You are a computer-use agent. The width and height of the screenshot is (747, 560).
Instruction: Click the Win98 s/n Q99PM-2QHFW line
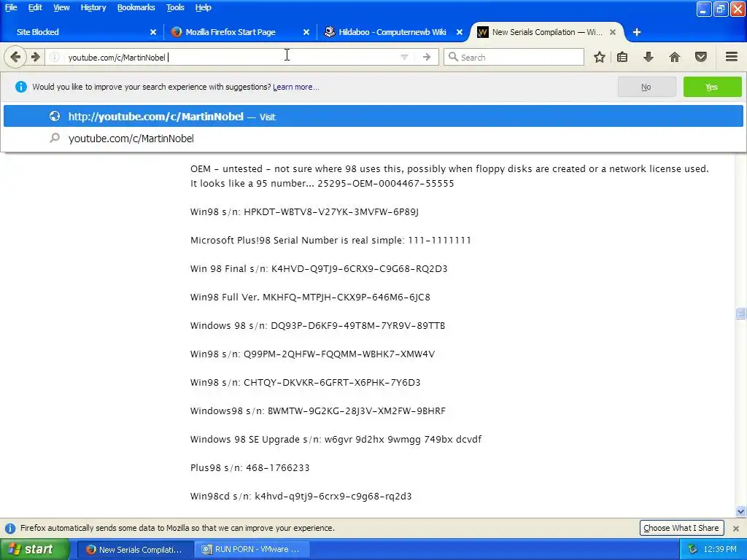point(312,354)
